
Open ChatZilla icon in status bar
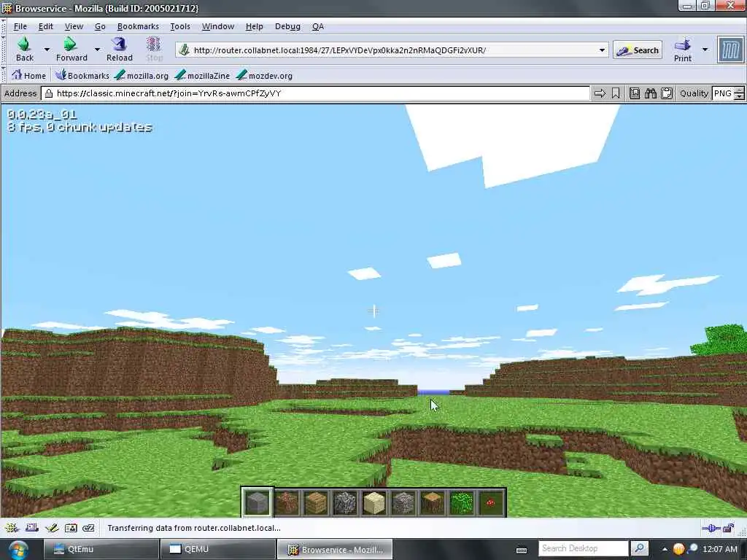tap(88, 528)
